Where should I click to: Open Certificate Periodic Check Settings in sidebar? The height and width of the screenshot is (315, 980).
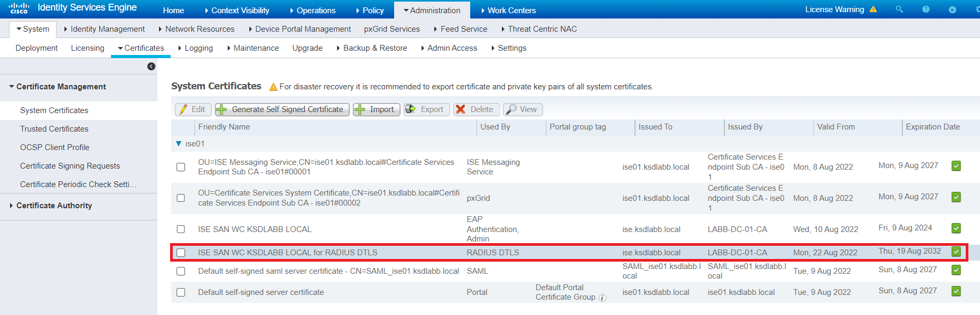(78, 184)
